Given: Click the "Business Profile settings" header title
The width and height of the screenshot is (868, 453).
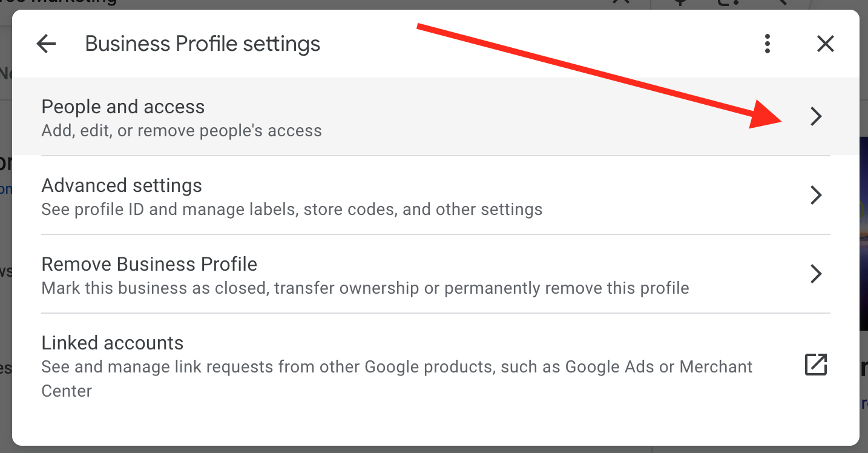Looking at the screenshot, I should [x=203, y=44].
